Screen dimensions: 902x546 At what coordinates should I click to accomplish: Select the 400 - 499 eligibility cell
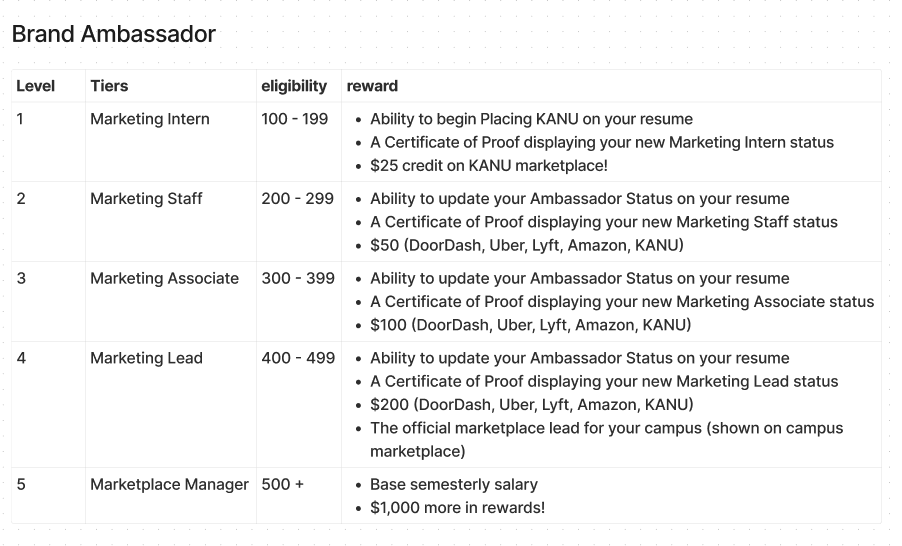[x=297, y=358]
